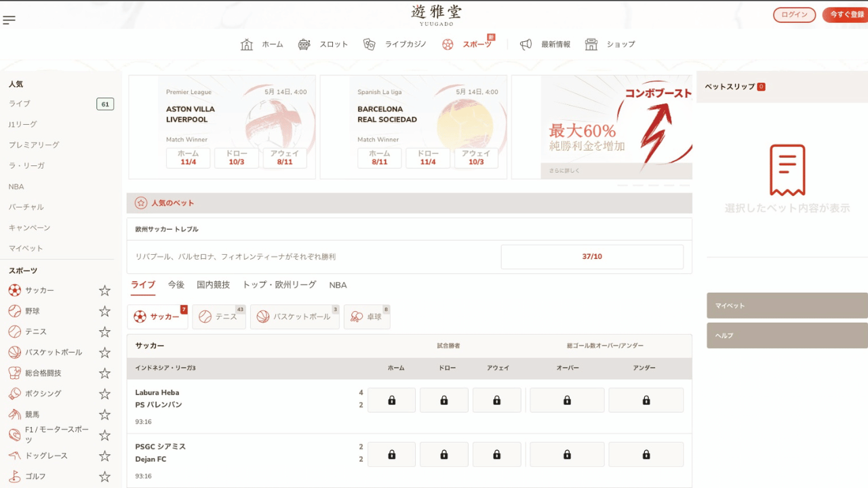Switch to トップ・欧州リーグ tab
868x488 pixels.
tap(279, 285)
